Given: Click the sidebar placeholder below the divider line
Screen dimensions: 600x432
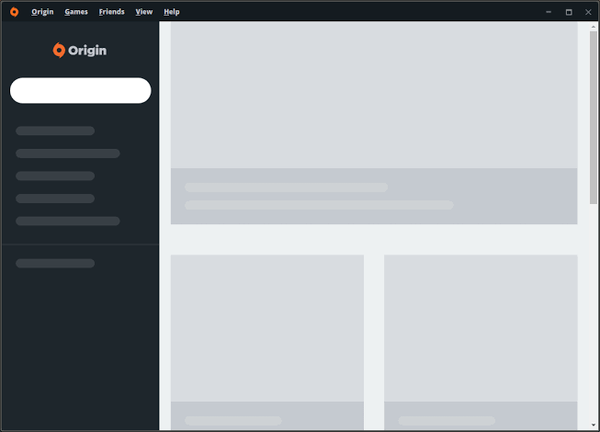Looking at the screenshot, I should pos(55,263).
